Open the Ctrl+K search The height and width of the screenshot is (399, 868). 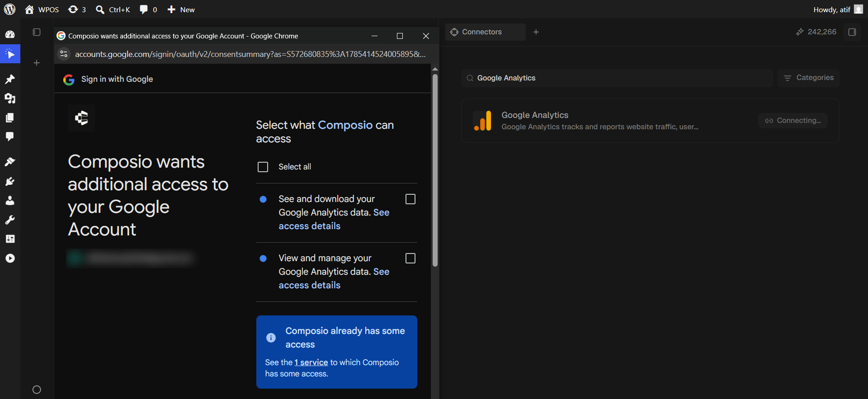113,9
